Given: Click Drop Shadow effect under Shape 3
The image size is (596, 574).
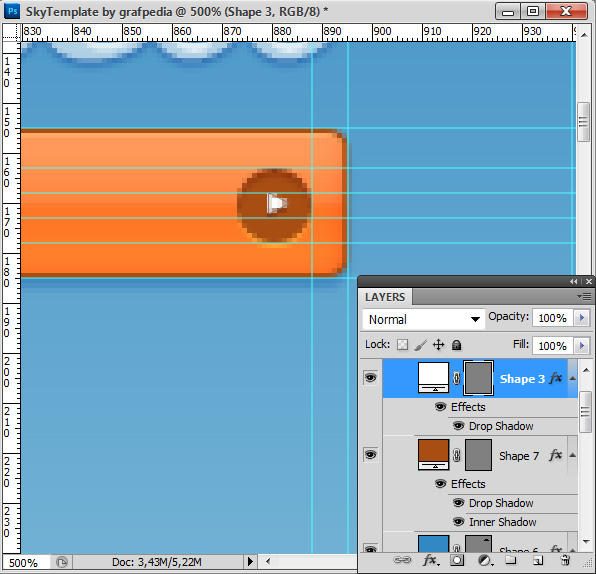Looking at the screenshot, I should click(x=501, y=426).
